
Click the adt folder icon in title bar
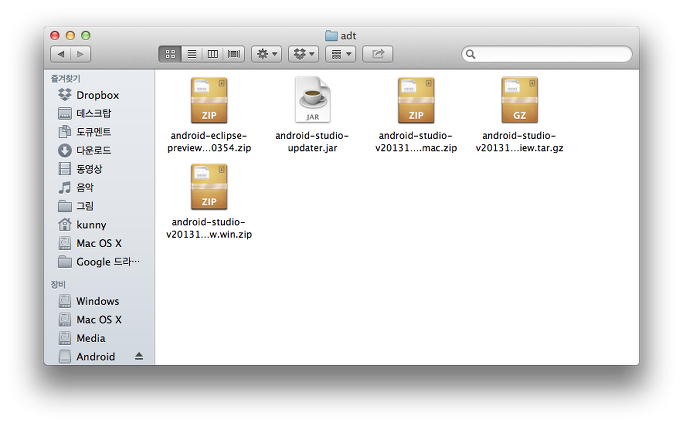click(331, 36)
